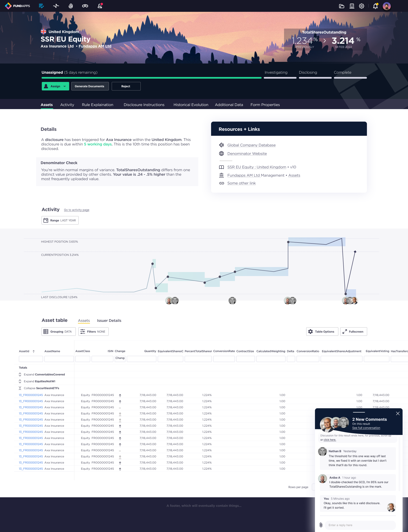This screenshot has height=532, width=408.
Task: Open the binoculars watch icon
Action: (85, 6)
